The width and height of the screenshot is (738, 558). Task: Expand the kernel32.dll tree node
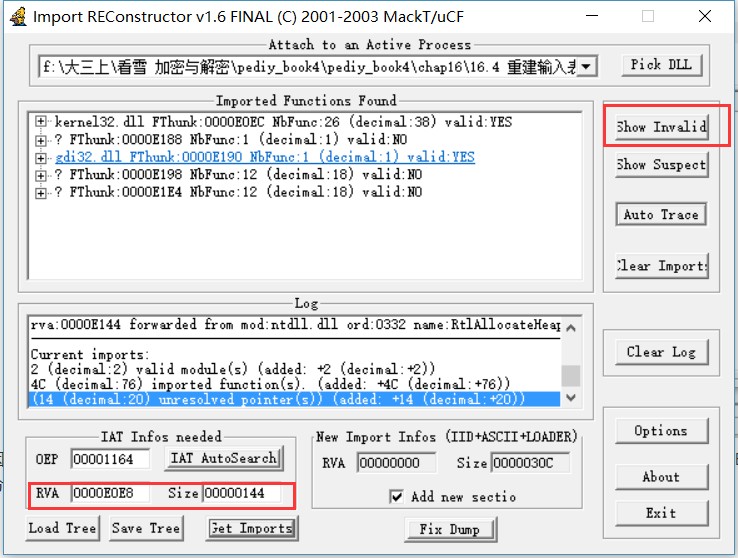pyautogui.click(x=41, y=122)
